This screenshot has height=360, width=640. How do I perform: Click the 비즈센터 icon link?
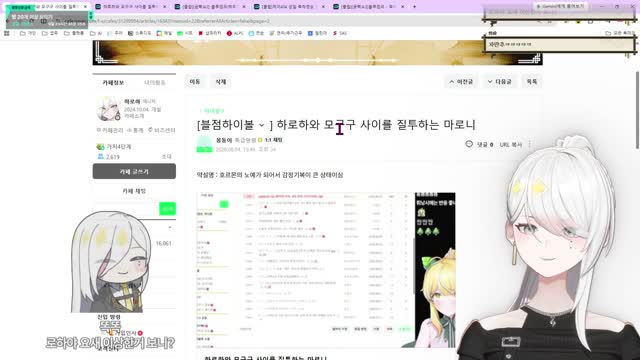[161, 130]
